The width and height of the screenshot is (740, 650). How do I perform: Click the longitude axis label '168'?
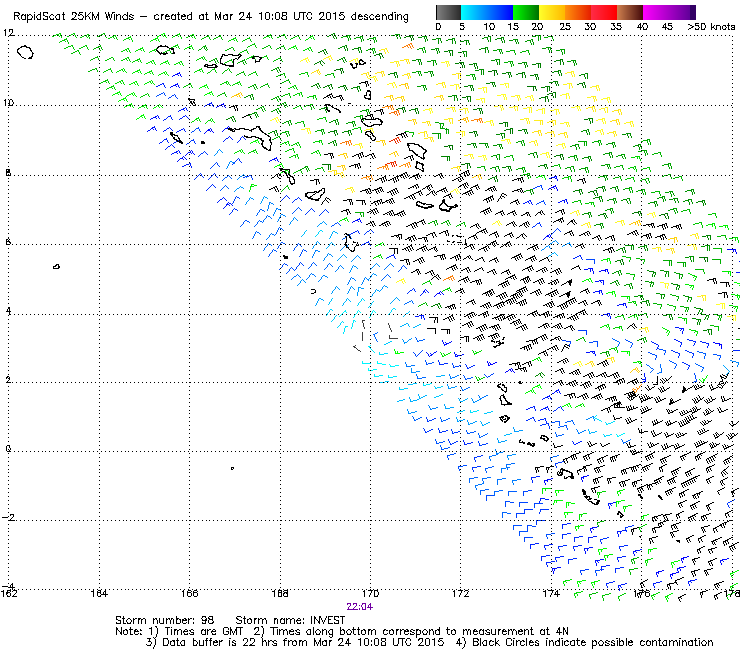pos(280,593)
